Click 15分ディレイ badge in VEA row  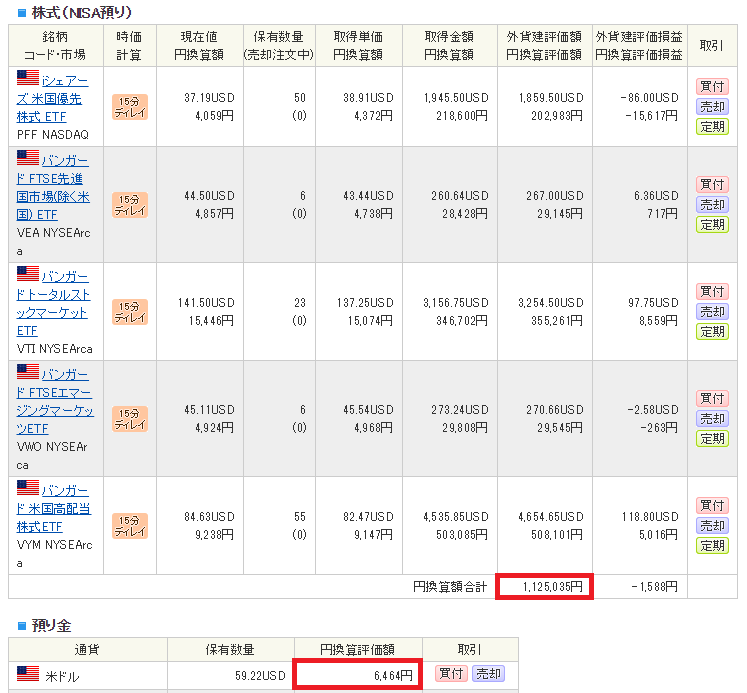[x=130, y=205]
